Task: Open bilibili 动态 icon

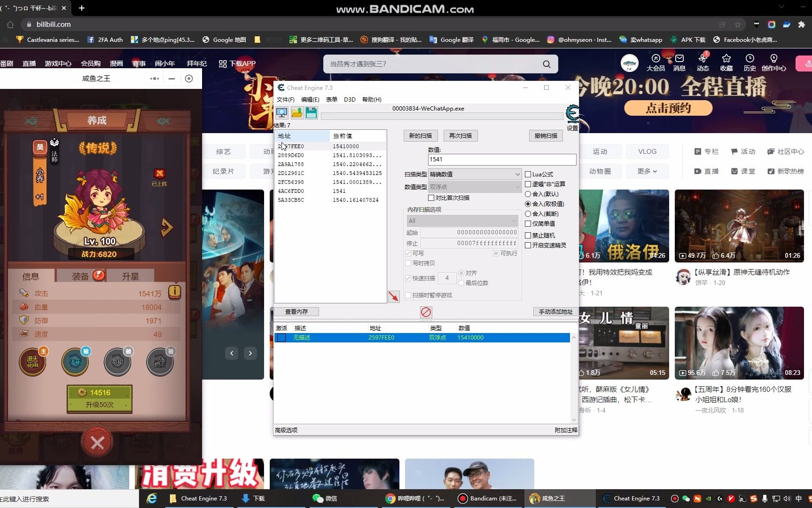Action: (703, 63)
